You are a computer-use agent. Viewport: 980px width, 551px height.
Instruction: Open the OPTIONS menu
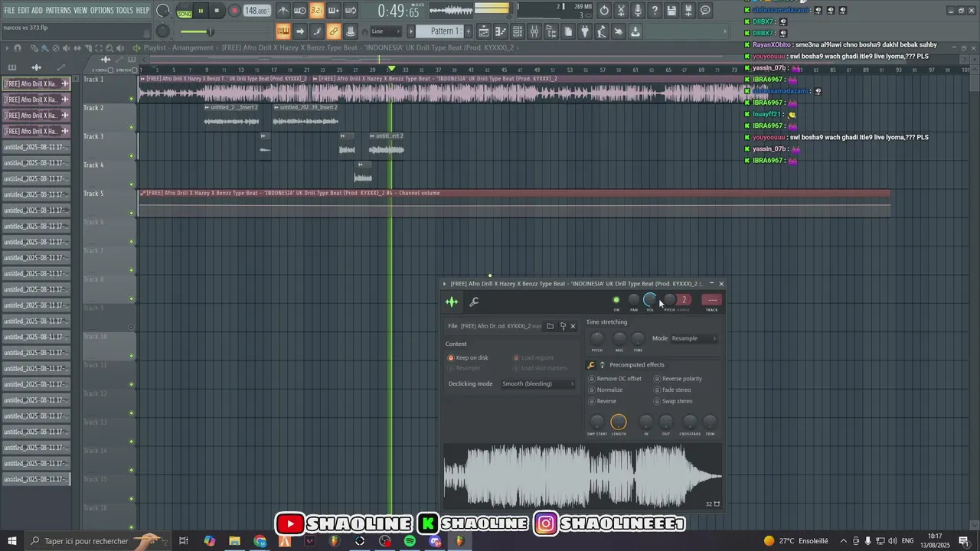102,11
